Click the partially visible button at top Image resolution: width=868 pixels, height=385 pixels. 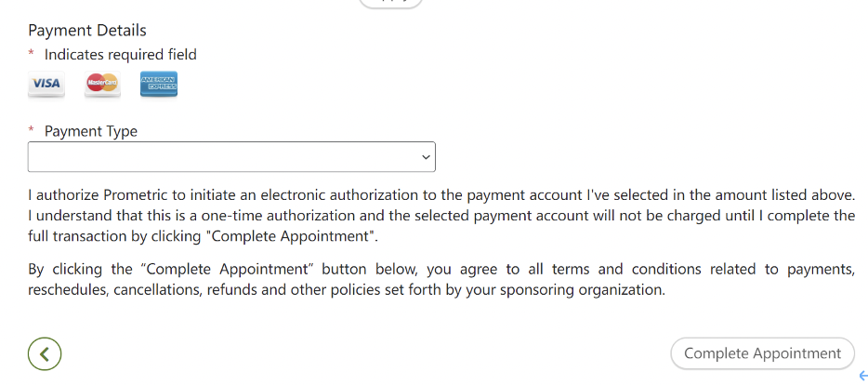point(390,3)
